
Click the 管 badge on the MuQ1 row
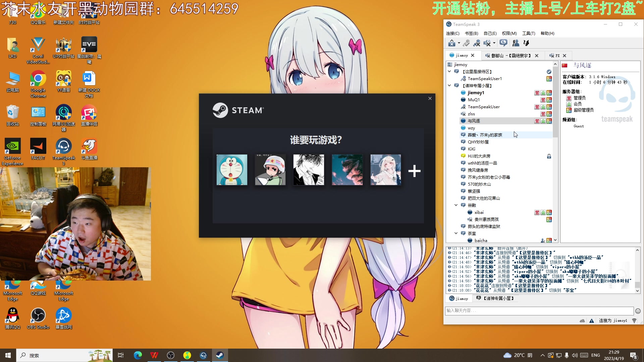click(543, 100)
